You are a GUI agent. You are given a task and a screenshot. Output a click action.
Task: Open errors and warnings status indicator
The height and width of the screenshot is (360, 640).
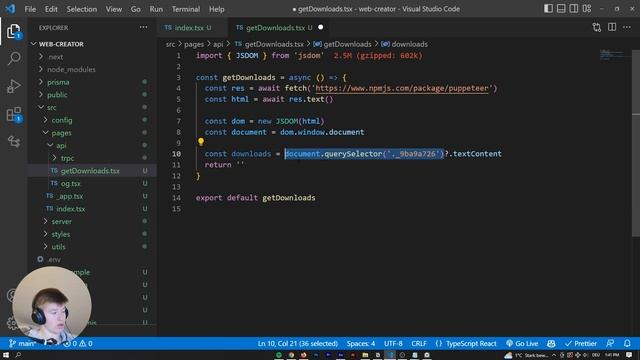coord(78,344)
